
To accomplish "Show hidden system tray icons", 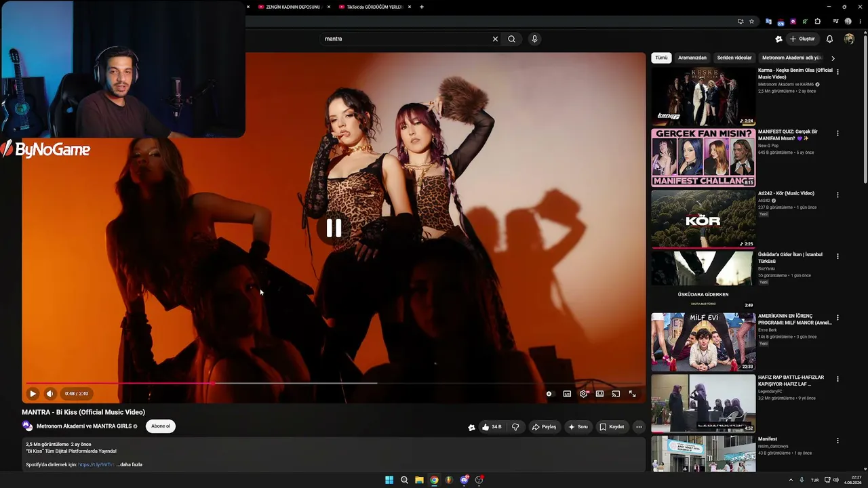I will click(791, 480).
